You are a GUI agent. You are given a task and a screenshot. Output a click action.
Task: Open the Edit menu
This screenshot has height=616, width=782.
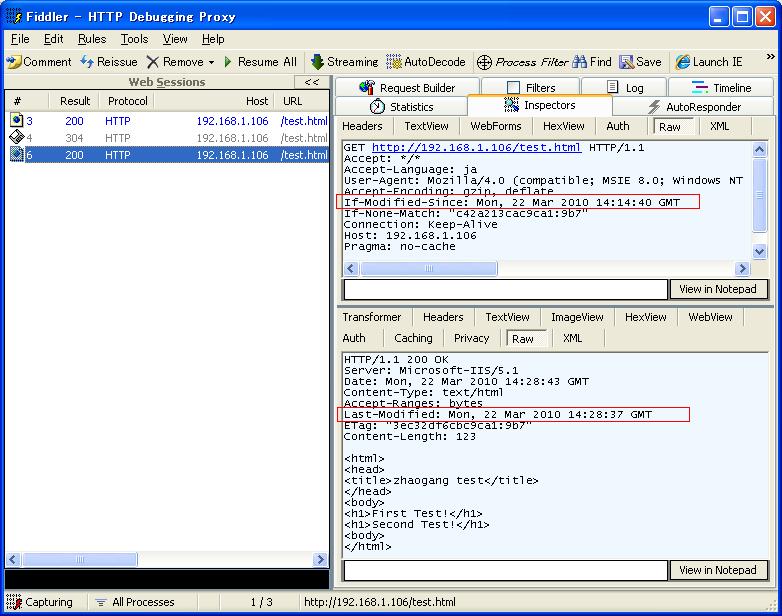pos(53,39)
